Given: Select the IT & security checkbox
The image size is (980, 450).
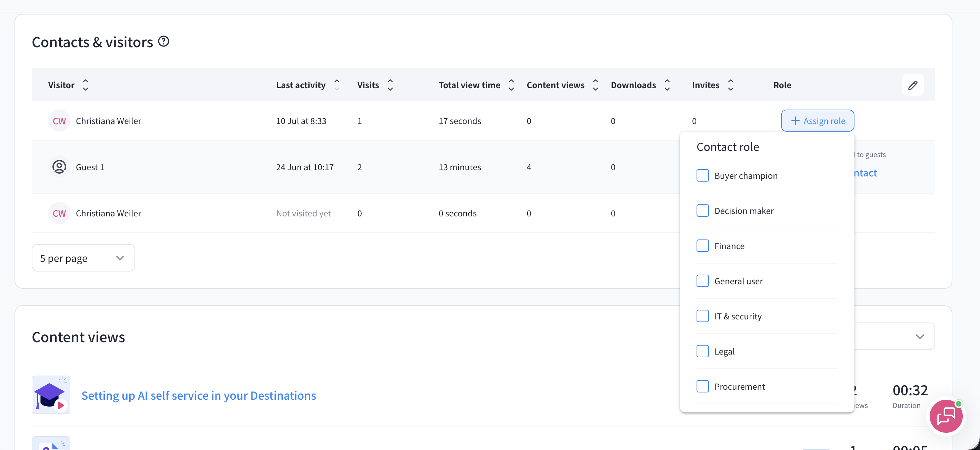Looking at the screenshot, I should pos(703,316).
